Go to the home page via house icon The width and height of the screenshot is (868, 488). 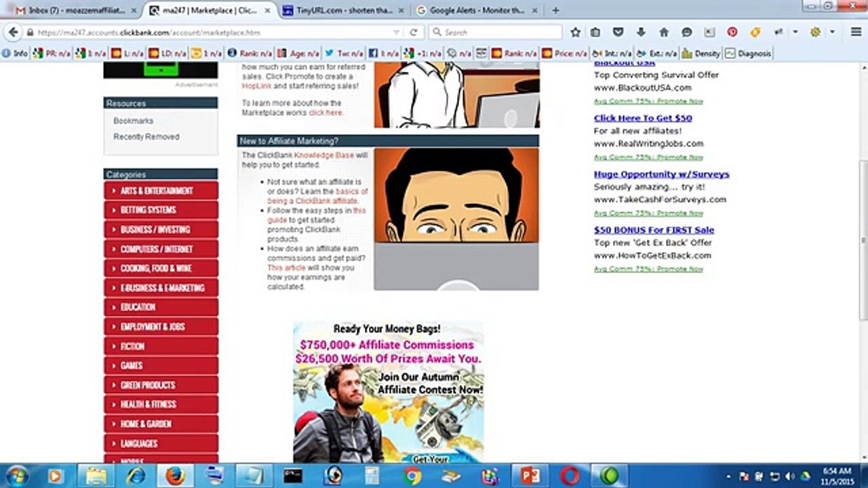[x=664, y=32]
